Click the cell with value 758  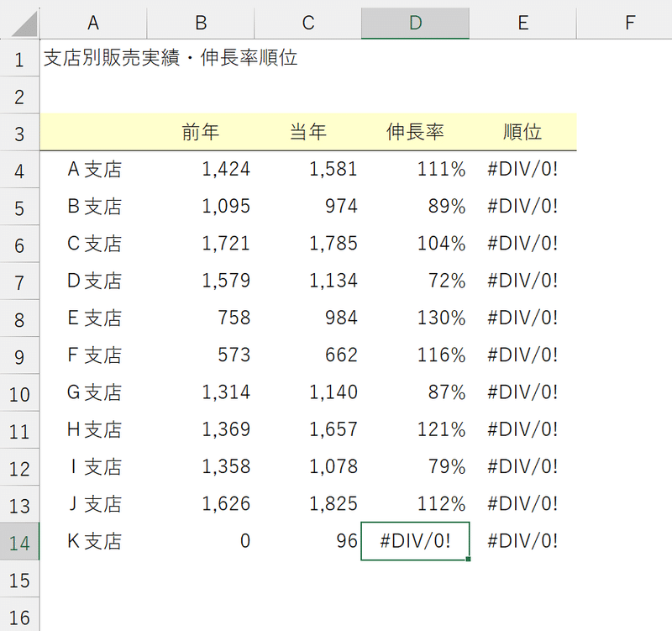point(201,318)
